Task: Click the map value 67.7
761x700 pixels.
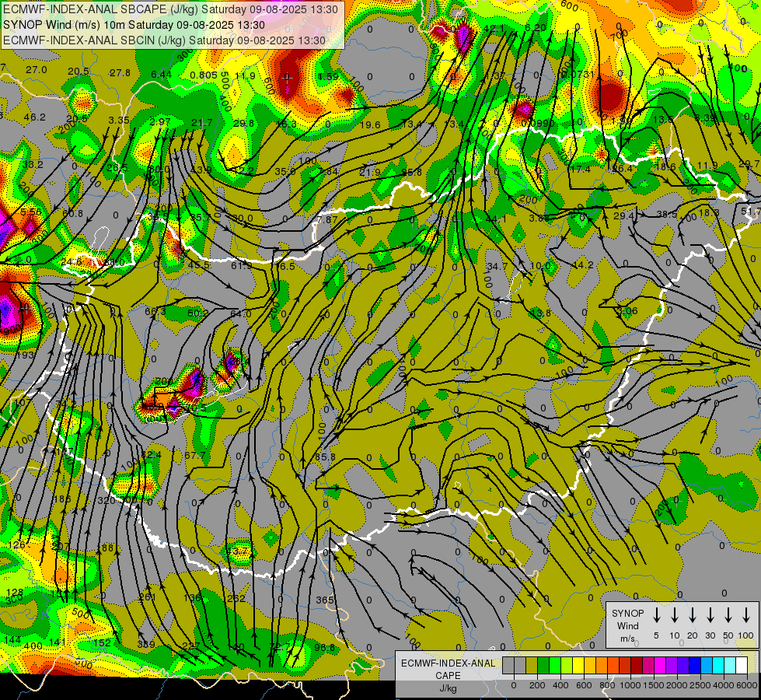Action: (x=194, y=455)
